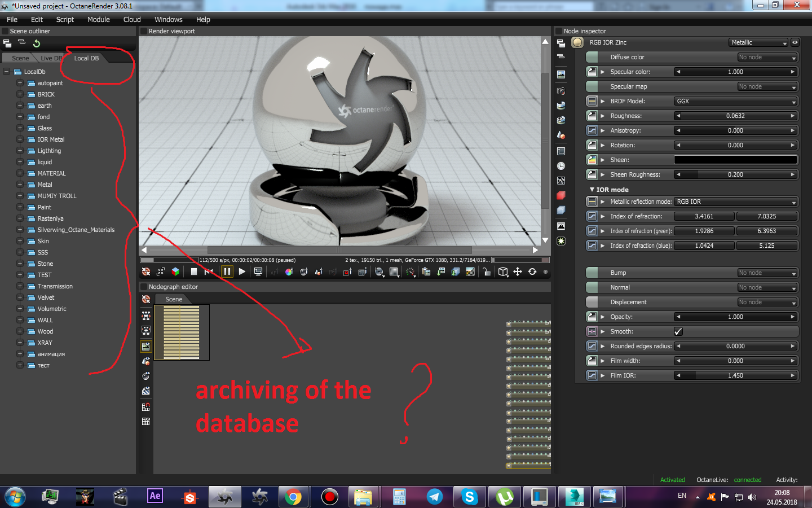The width and height of the screenshot is (812, 508).
Task: Click the Specular color value slider
Action: (736, 72)
